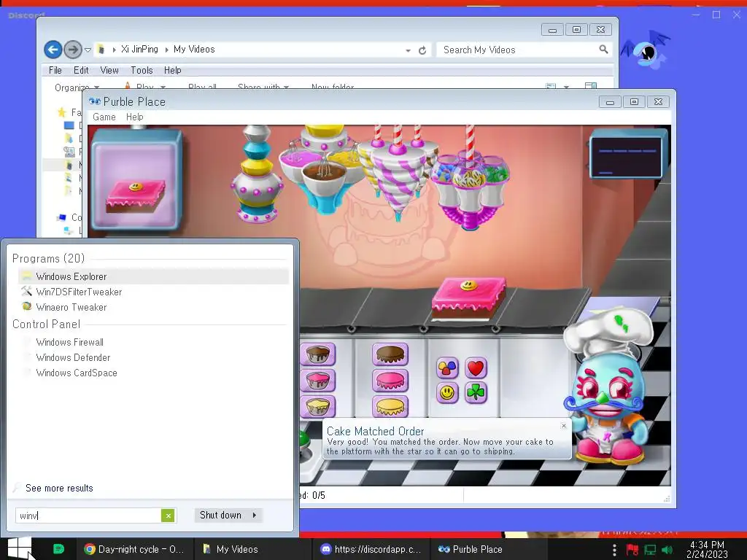This screenshot has height=560, width=747.
Task: Go forward in Explorer window
Action: tap(73, 50)
